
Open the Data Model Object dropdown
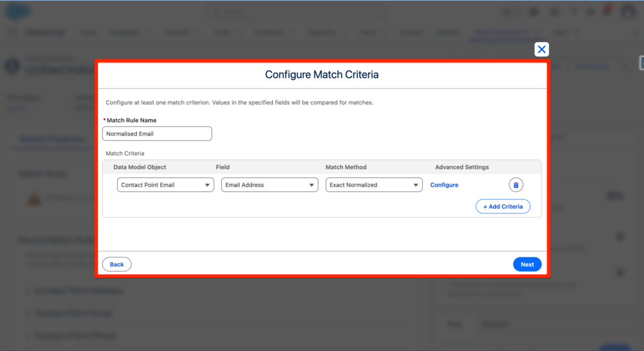click(165, 185)
